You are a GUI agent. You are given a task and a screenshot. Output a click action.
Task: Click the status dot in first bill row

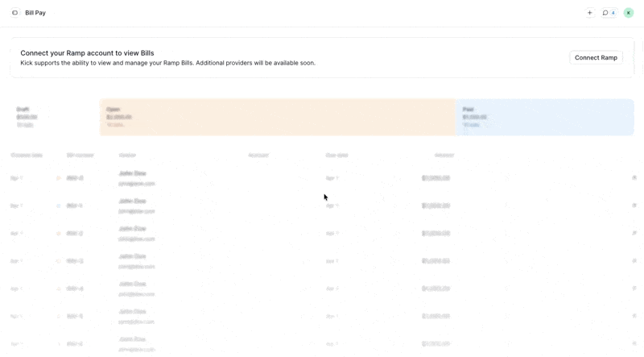coord(59,178)
